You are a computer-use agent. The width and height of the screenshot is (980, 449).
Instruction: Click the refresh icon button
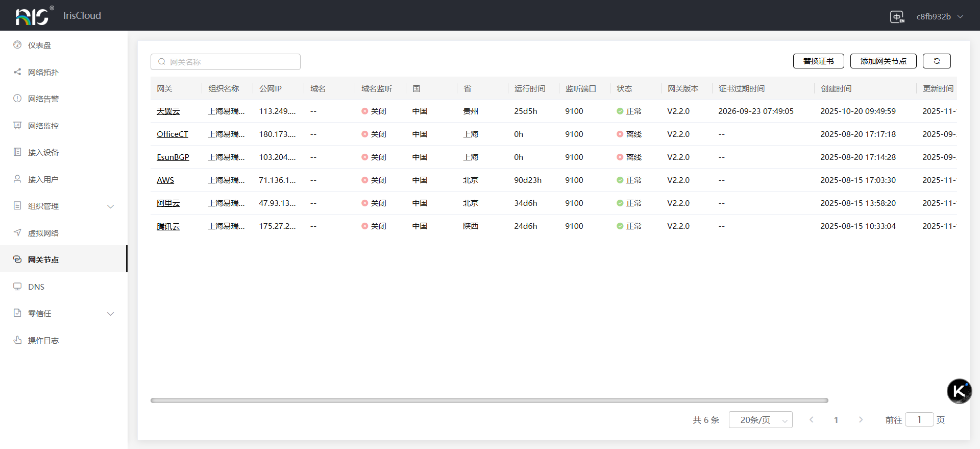(937, 61)
